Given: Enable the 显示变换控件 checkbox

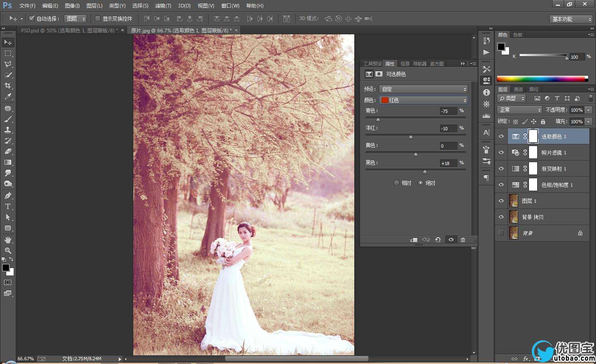Looking at the screenshot, I should click(98, 19).
